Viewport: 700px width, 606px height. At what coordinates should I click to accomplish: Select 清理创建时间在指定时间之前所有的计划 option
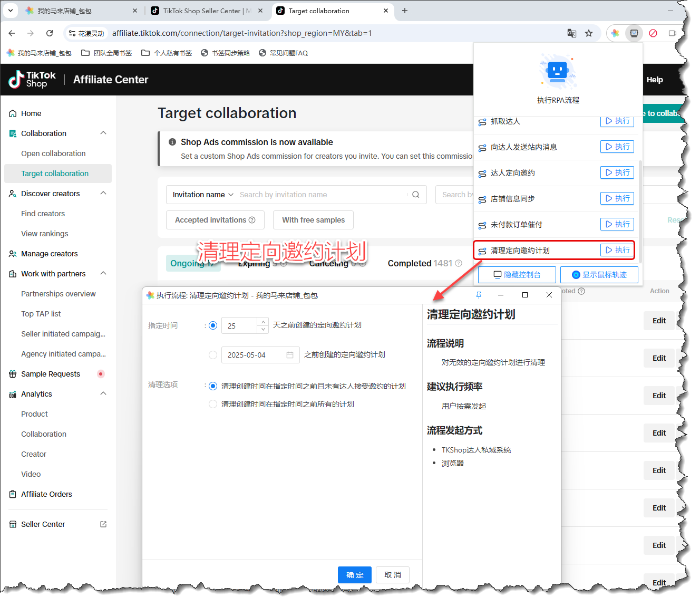tap(213, 404)
